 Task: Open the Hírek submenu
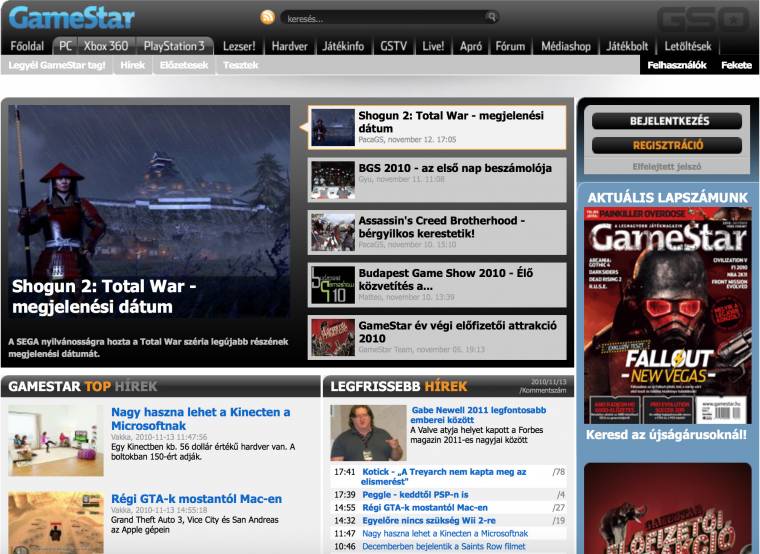click(x=132, y=65)
